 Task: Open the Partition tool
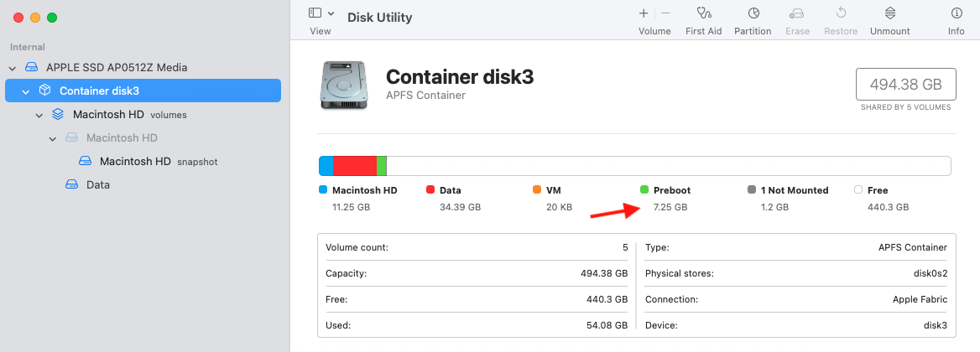click(753, 13)
